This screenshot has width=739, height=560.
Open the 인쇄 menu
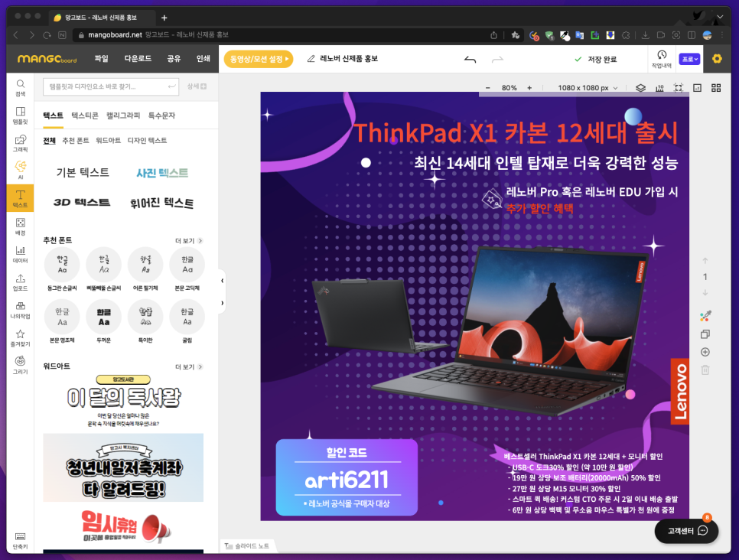[x=203, y=58]
